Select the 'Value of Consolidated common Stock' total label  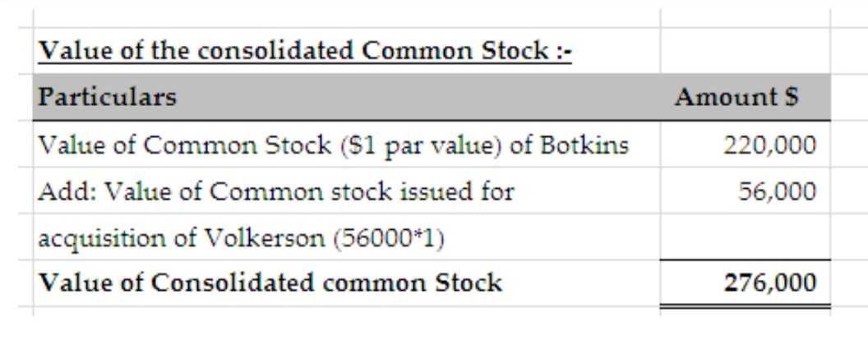tap(270, 283)
